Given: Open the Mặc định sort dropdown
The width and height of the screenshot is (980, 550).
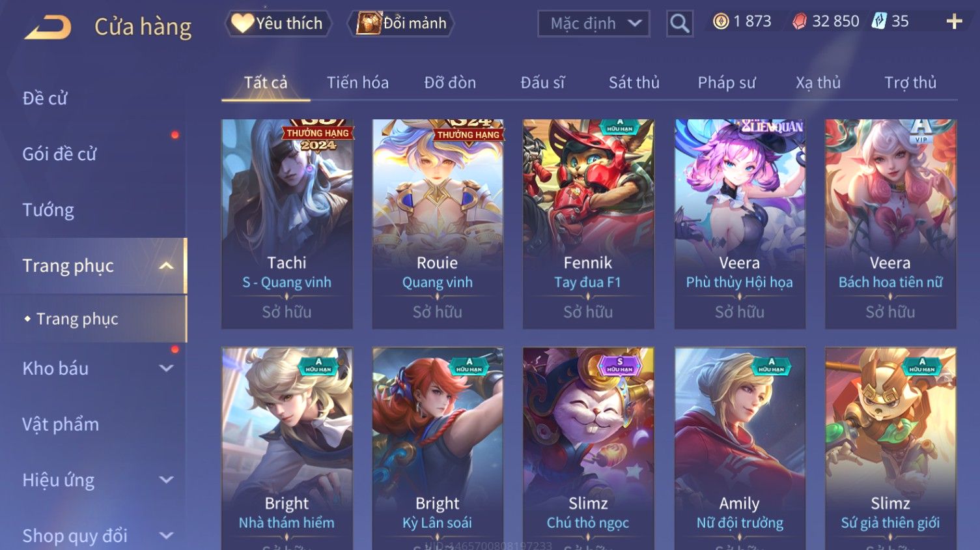Looking at the screenshot, I should (593, 23).
